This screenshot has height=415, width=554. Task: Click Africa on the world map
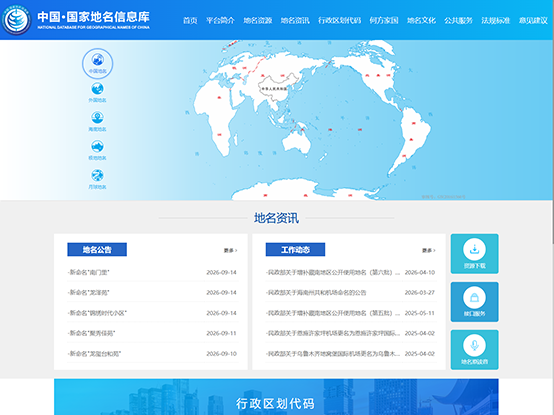216,117
